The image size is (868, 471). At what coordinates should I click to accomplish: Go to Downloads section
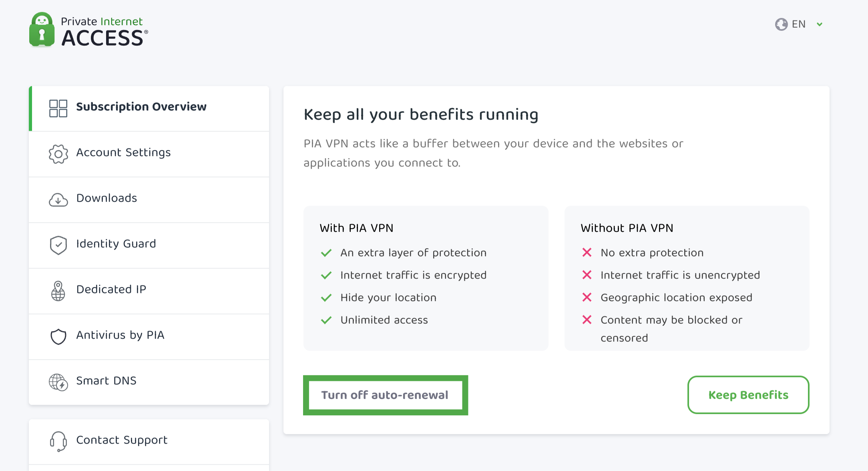click(149, 200)
